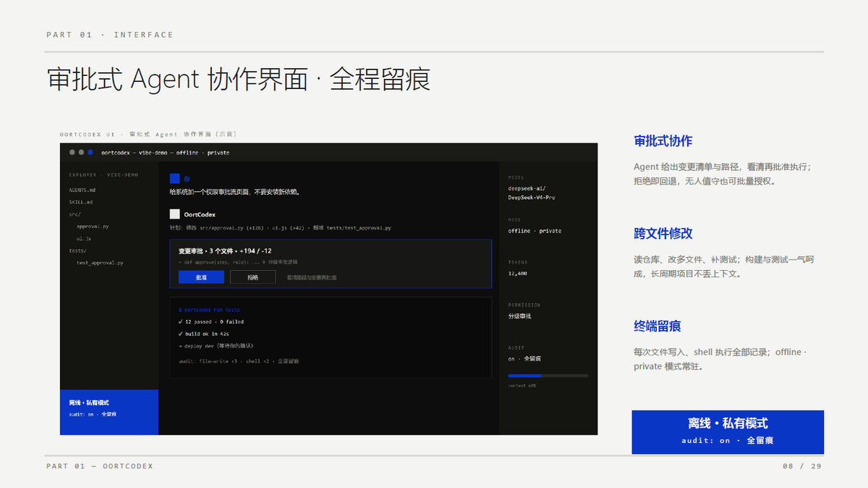Click the deepseek-ai/DeepSeek-V4-Pro model value
Viewport: 868px width, 488px height.
pos(532,193)
